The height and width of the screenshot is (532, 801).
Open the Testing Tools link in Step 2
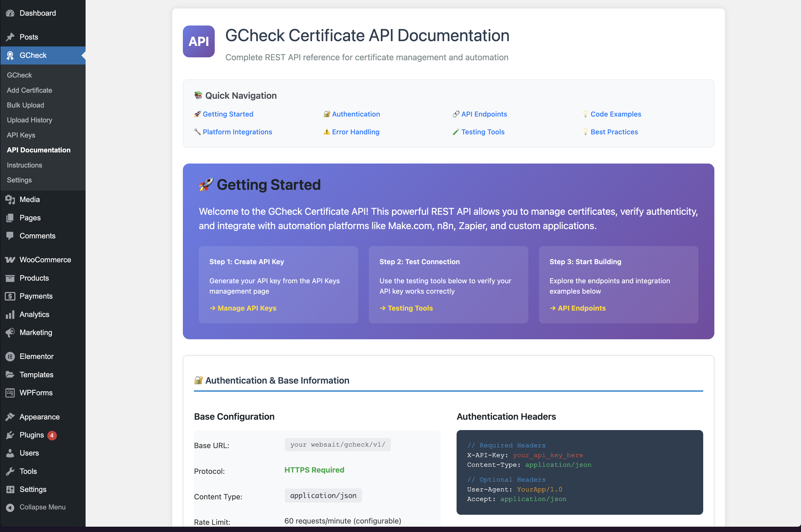click(410, 308)
